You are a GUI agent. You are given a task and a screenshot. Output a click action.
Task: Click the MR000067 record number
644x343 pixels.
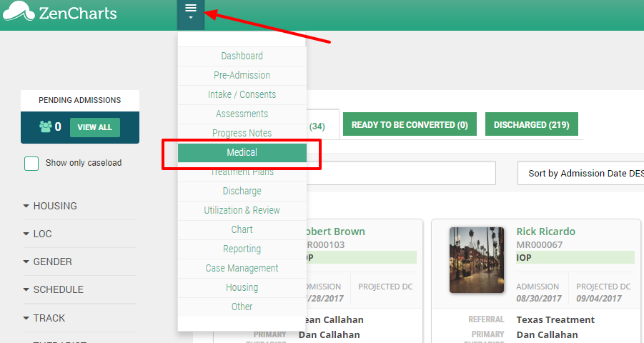coord(539,245)
